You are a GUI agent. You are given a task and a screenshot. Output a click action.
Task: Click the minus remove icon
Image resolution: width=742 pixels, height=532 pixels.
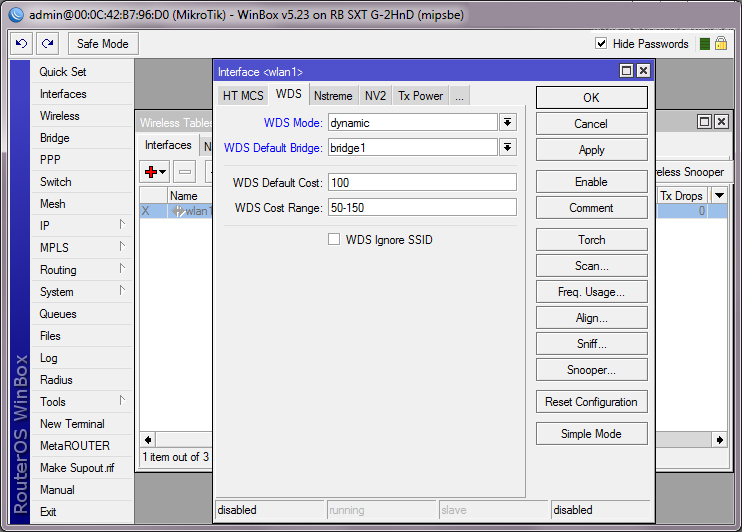point(185,172)
